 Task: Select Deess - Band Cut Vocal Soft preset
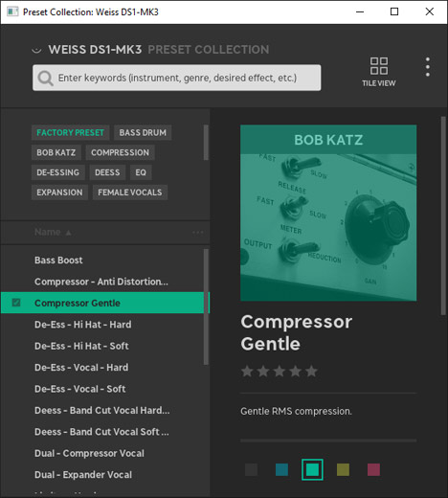pos(102,432)
